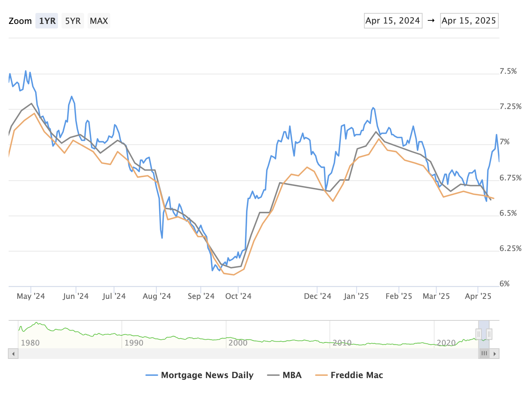
Task: Click the 7.25% y-axis label
Action: coord(510,107)
